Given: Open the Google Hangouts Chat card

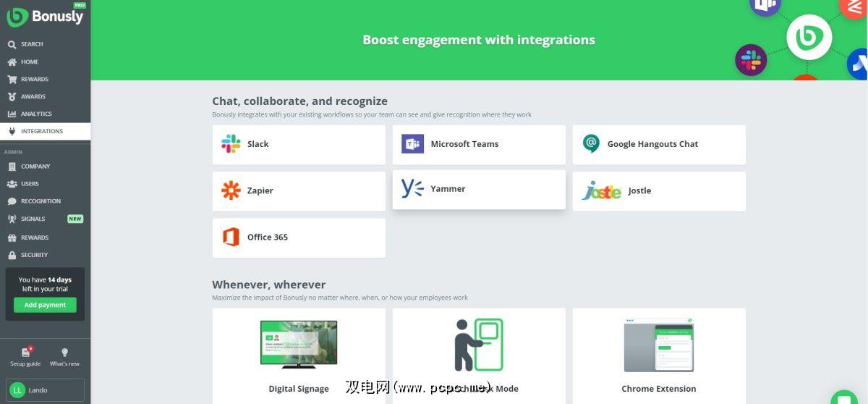Looking at the screenshot, I should (x=659, y=145).
